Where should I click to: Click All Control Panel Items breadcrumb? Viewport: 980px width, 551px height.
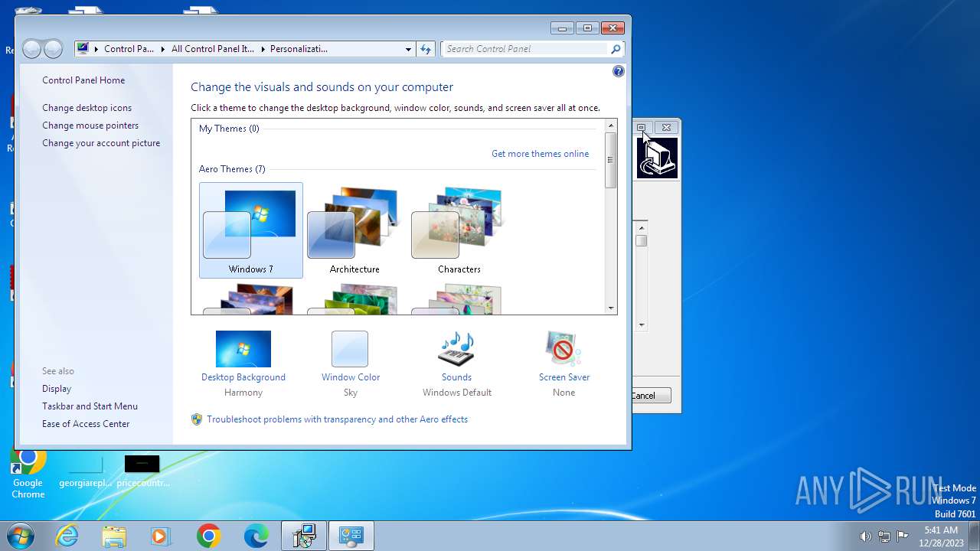coord(212,49)
